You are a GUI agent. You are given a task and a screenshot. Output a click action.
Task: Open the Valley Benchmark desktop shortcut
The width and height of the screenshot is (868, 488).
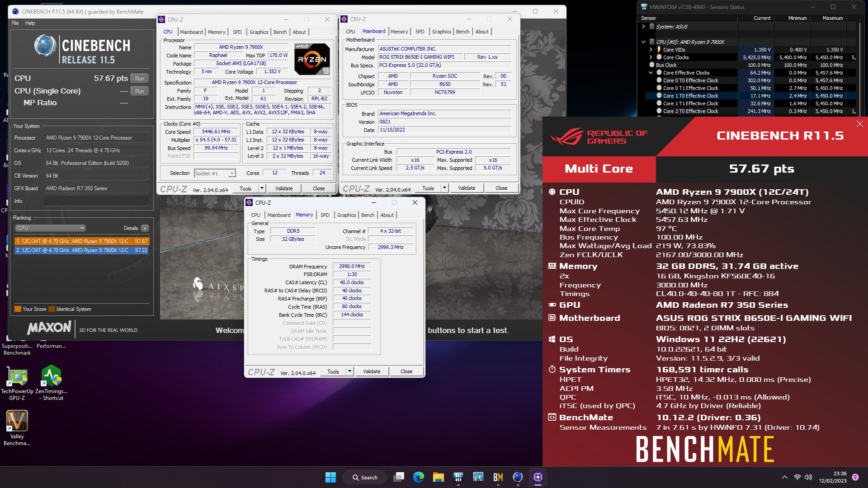17,428
